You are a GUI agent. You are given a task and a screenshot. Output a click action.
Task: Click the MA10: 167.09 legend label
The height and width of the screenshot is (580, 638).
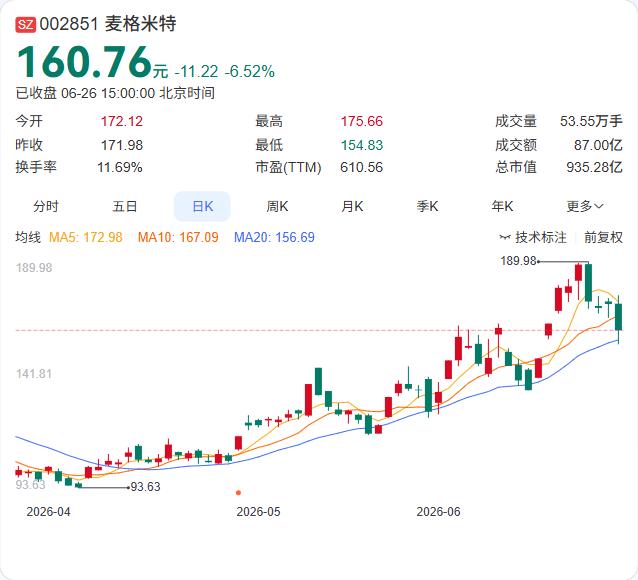click(178, 237)
